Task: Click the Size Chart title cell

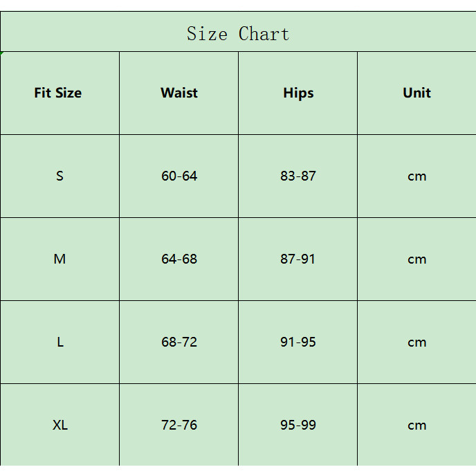Action: [x=238, y=33]
